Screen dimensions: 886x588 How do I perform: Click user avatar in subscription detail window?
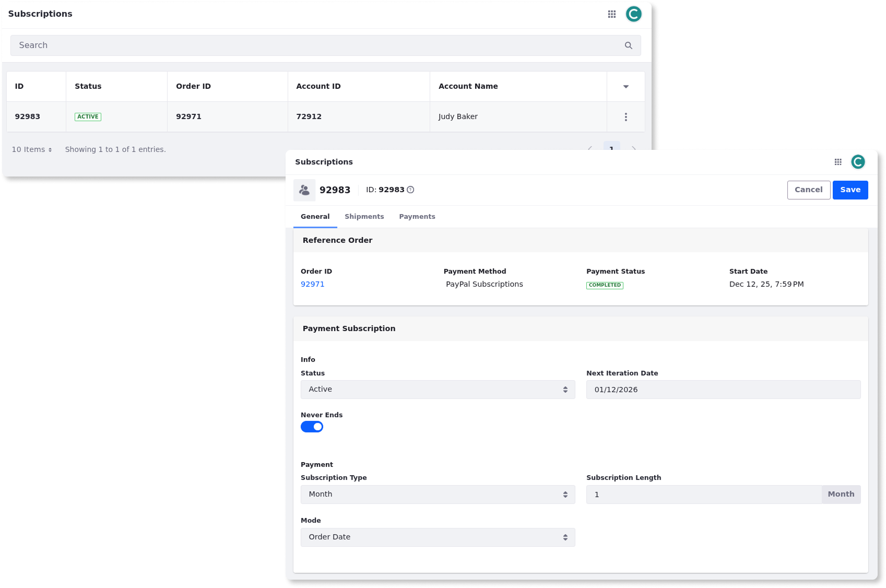(x=858, y=162)
